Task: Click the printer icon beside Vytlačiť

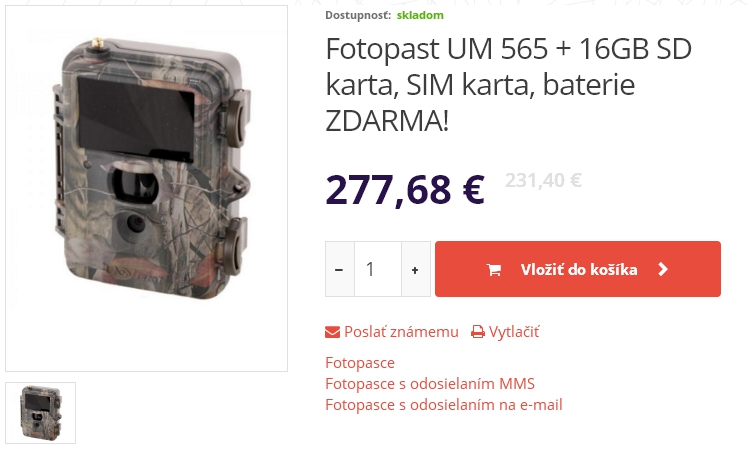Action: coord(478,332)
